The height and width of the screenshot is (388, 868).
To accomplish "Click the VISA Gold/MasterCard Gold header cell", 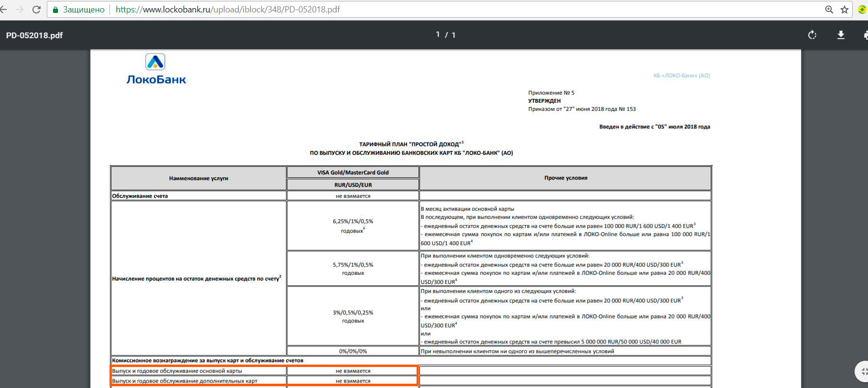I will 353,172.
